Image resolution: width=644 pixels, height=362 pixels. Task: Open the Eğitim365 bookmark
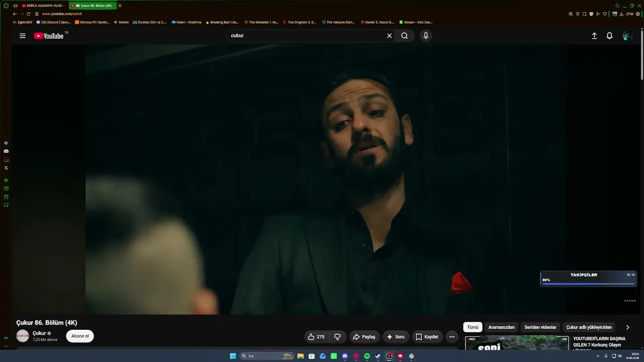[23, 22]
